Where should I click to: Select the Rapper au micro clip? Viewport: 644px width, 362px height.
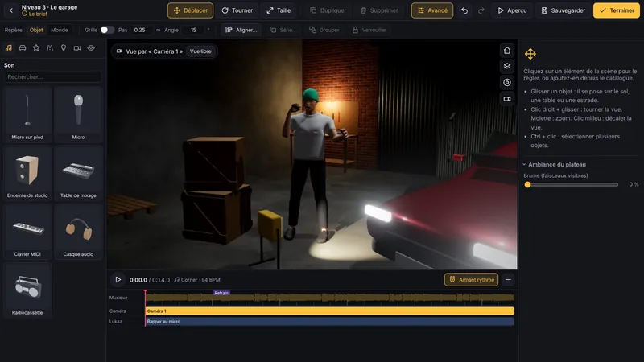(x=330, y=322)
